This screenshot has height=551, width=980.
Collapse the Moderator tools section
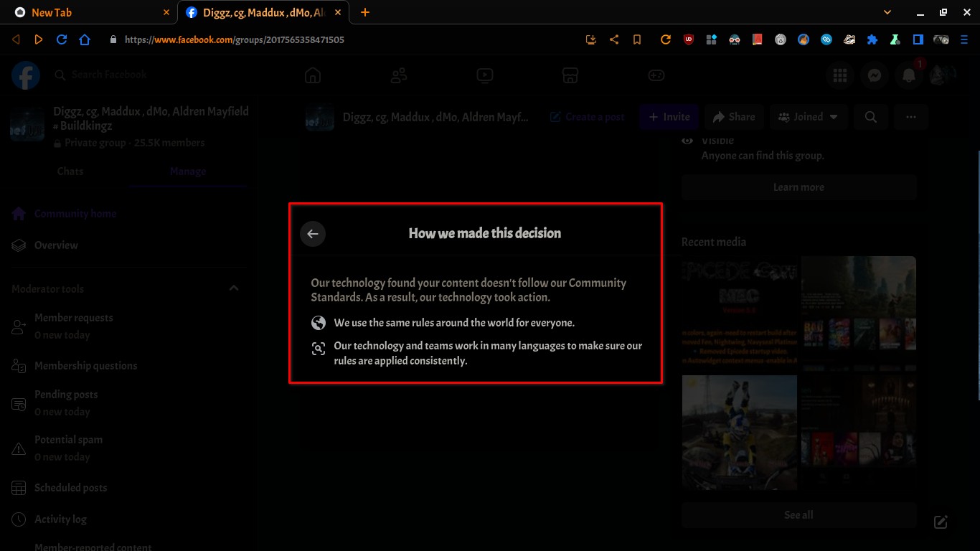[234, 288]
